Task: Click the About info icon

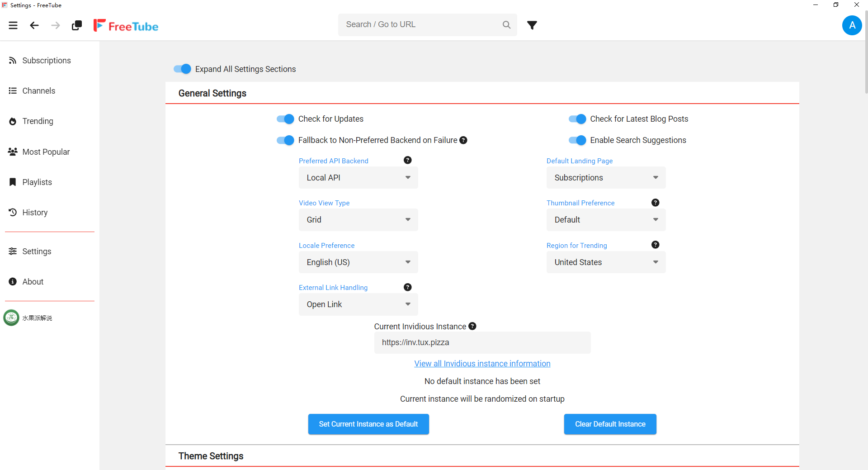Action: coord(13,281)
